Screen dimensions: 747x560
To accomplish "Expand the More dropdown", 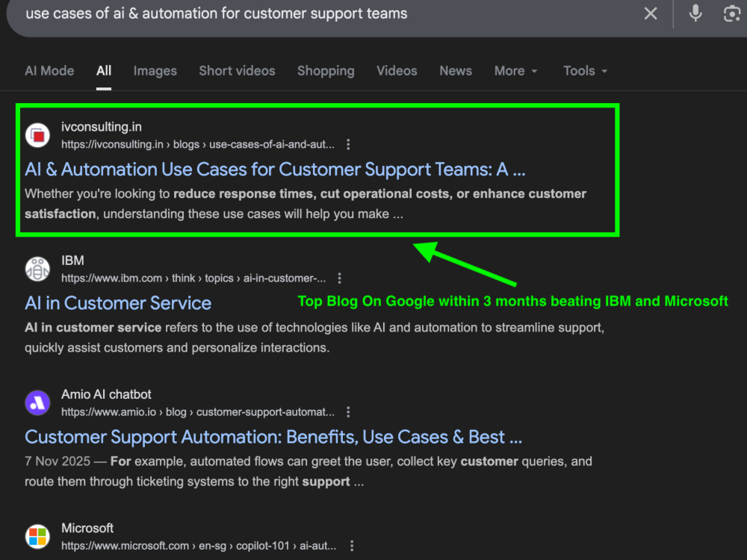I will click(516, 71).
